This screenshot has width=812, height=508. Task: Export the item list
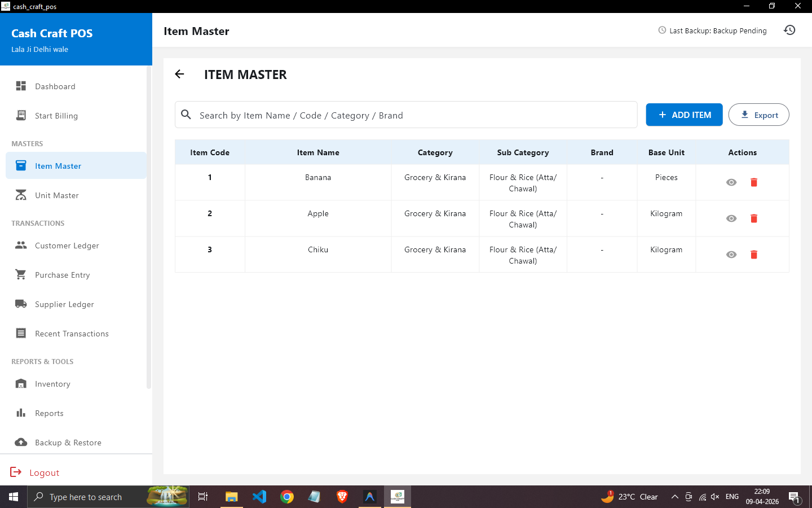[x=758, y=115]
